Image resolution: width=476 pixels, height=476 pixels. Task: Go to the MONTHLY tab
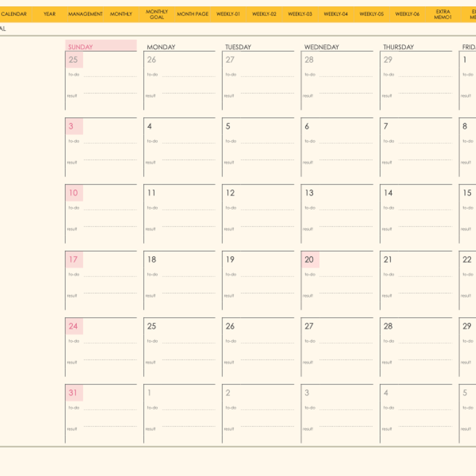[x=121, y=14]
